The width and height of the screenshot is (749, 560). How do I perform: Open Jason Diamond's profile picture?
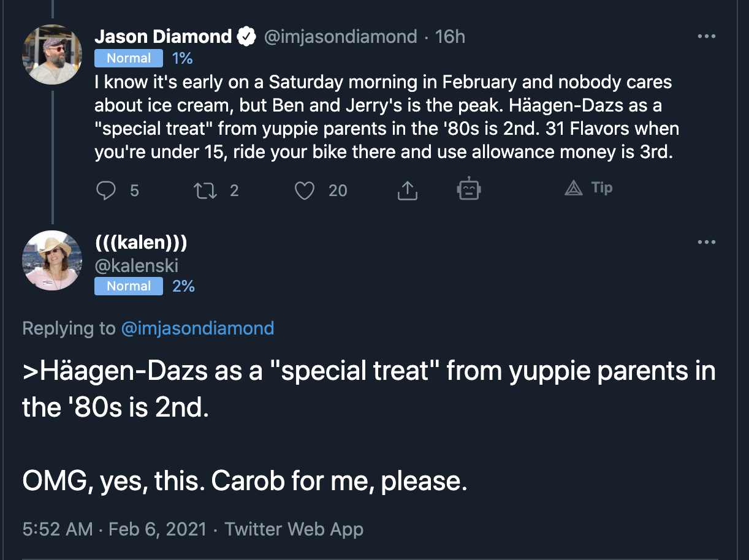(52, 55)
